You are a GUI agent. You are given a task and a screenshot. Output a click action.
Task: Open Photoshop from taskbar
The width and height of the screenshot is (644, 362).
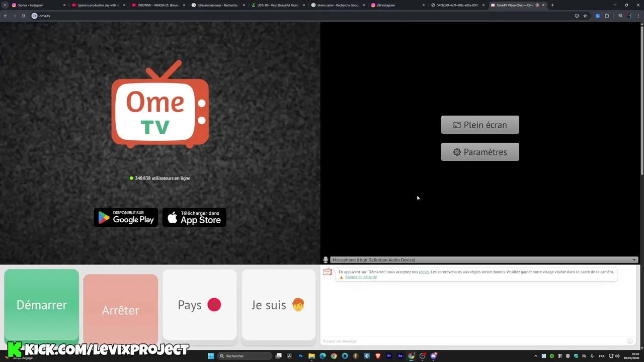(300, 356)
